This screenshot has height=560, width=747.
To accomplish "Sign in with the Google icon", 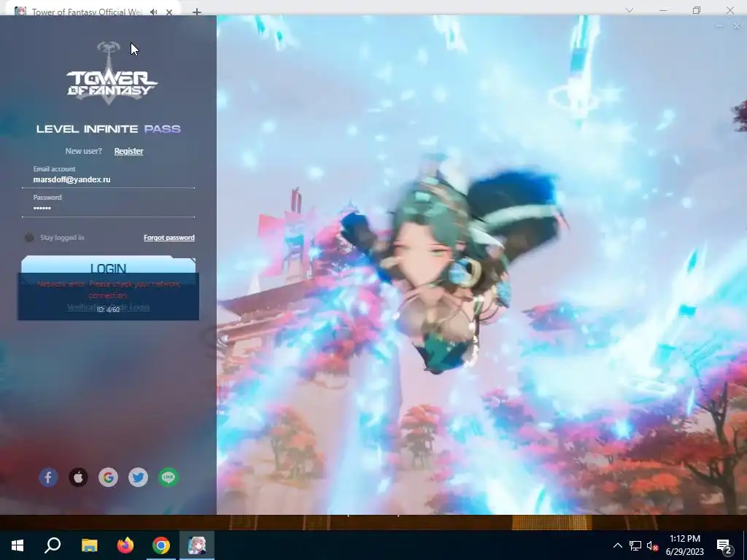I will coord(108,477).
